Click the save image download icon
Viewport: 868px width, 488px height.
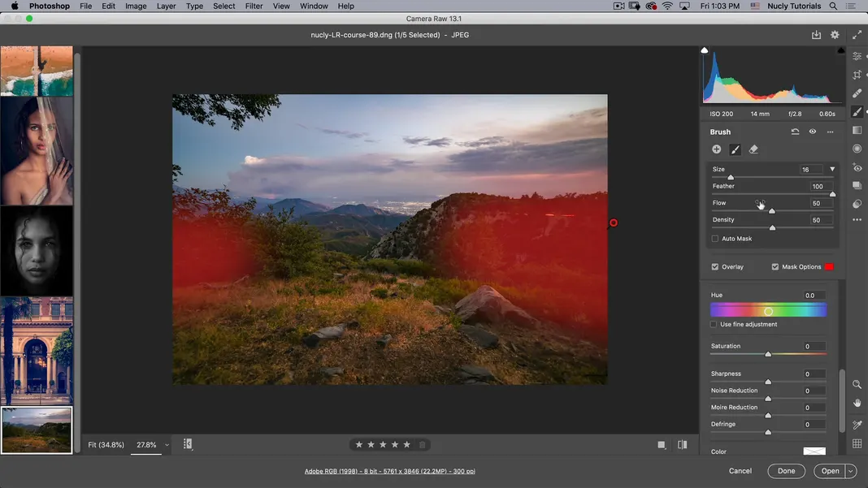pos(816,35)
